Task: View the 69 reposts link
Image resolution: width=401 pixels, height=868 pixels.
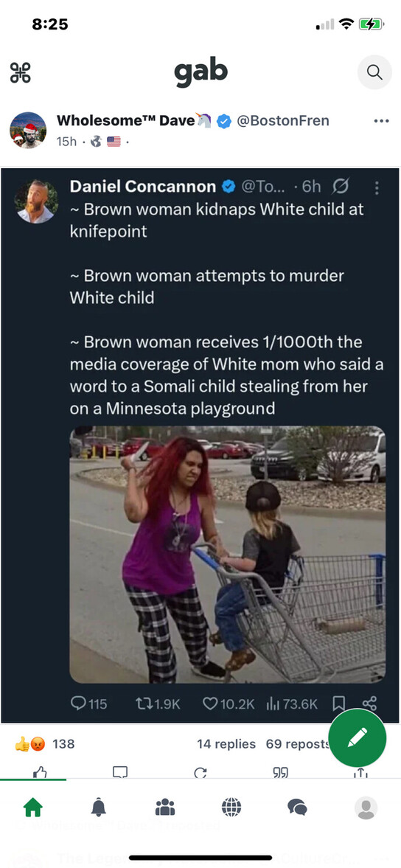Action: click(296, 744)
